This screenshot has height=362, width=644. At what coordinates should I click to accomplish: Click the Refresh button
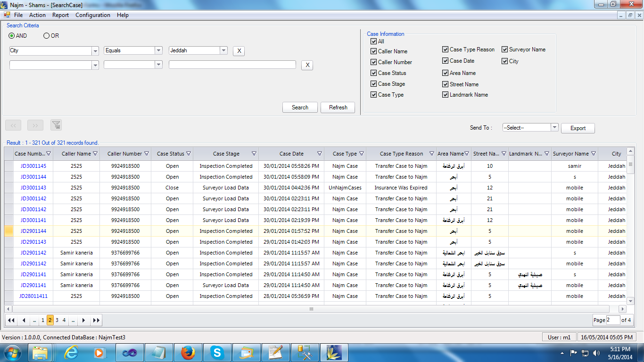point(338,107)
